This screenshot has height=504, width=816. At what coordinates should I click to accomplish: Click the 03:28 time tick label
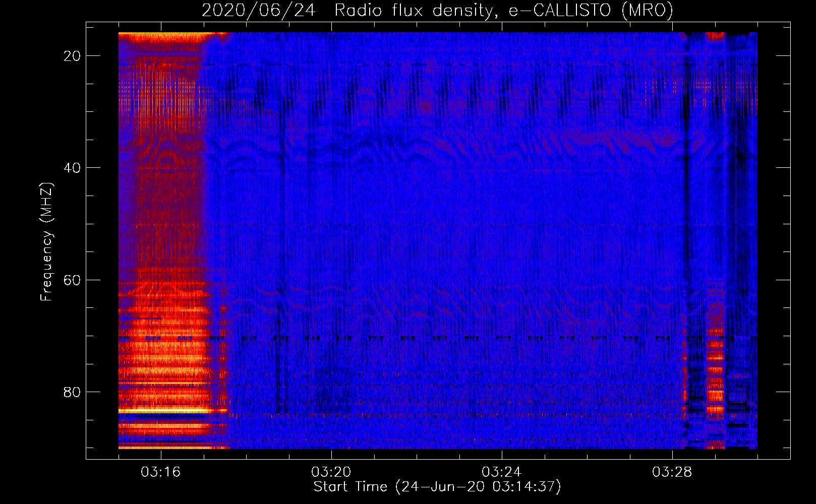(x=672, y=472)
